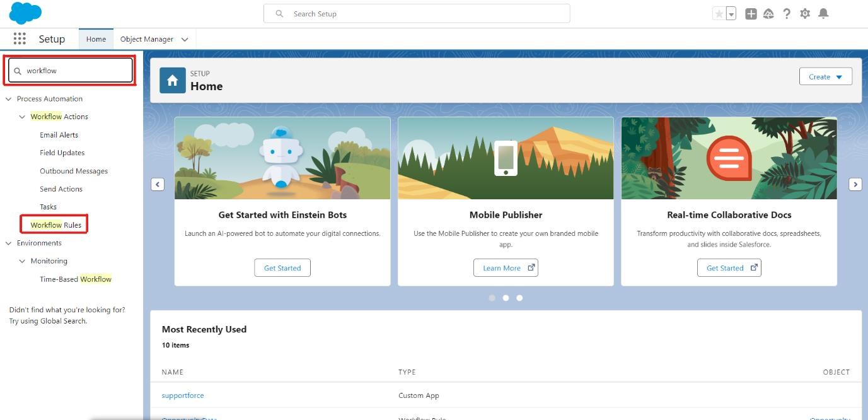
Task: Open Workflow Rules in the sidebar
Action: point(55,225)
